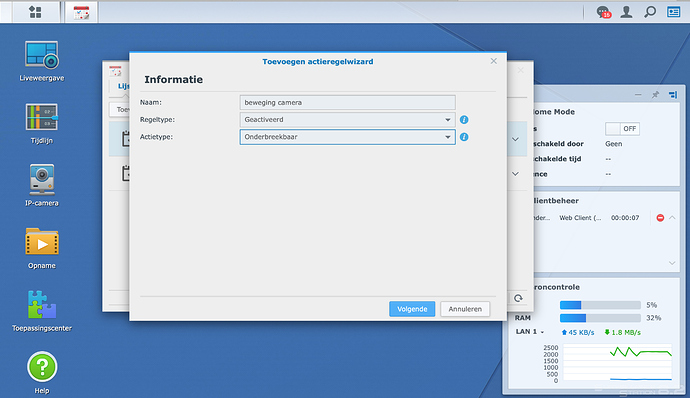Open Toepassingscenter desktop icon

42,311
